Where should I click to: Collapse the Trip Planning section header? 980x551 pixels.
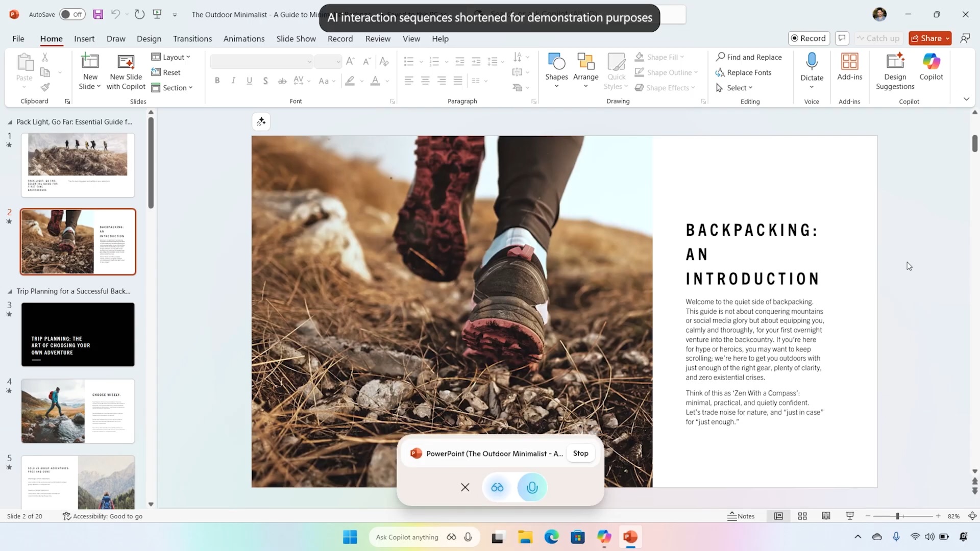click(x=10, y=291)
